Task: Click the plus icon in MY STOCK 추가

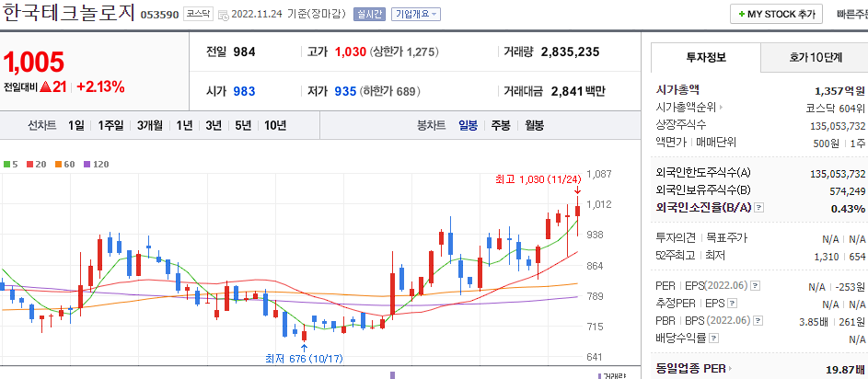Action: (x=741, y=15)
